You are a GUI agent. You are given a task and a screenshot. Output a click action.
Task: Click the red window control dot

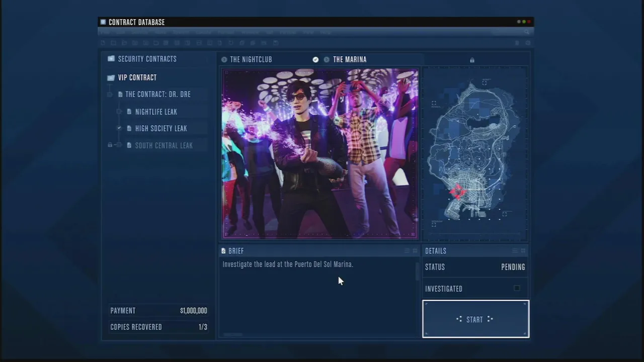[529, 22]
